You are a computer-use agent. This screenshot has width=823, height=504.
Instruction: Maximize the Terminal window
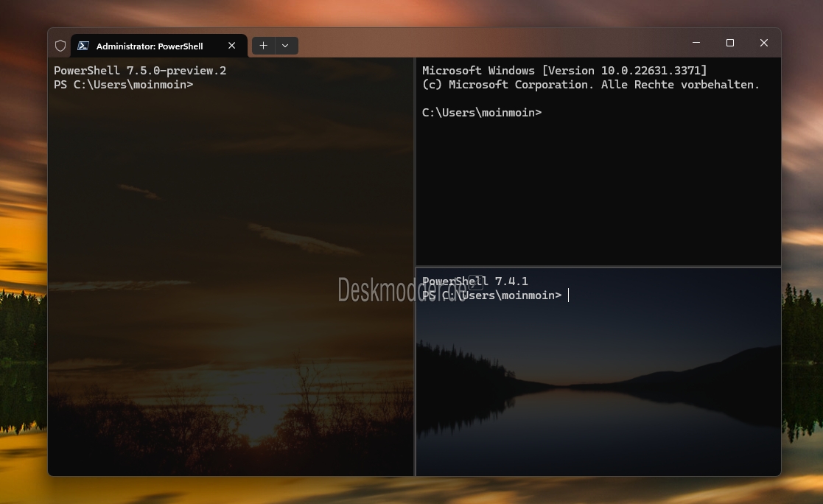click(730, 43)
